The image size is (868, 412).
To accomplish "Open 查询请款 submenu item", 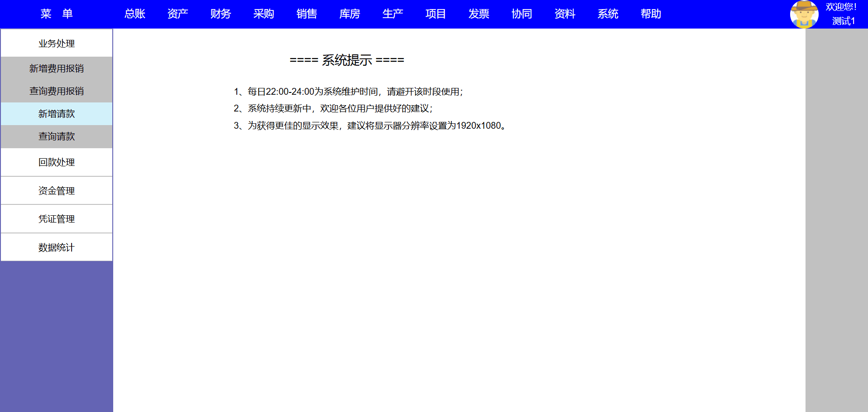I will (x=57, y=136).
